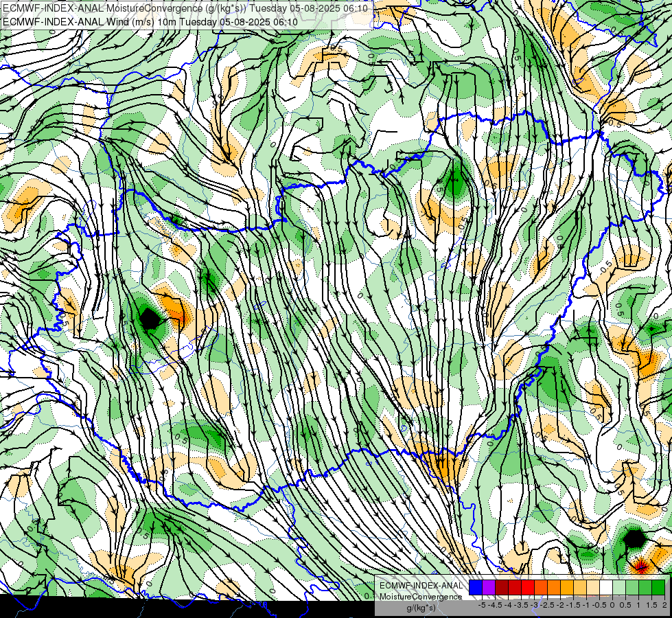
Task: Click the MoistureConvergence title line at top
Action: [x=185, y=8]
